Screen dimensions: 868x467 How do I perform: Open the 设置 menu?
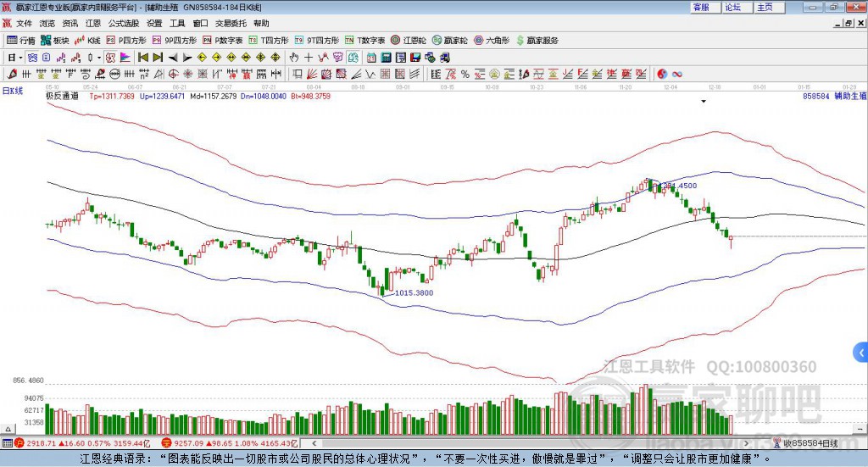tap(154, 23)
